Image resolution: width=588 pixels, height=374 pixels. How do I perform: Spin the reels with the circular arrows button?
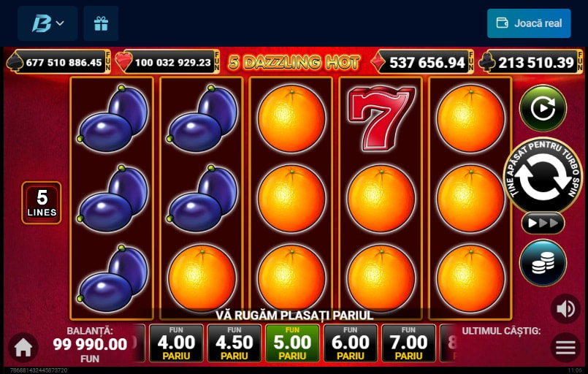[543, 176]
